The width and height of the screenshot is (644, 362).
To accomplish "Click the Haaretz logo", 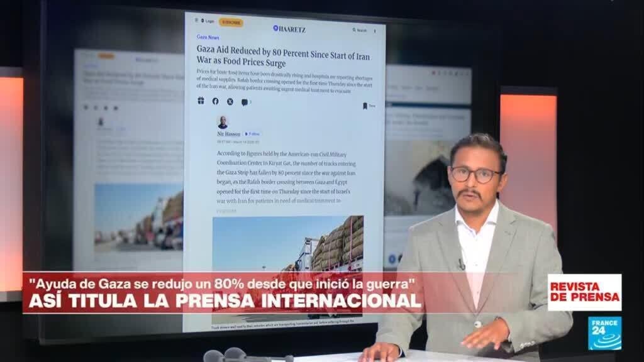I will click(x=291, y=29).
